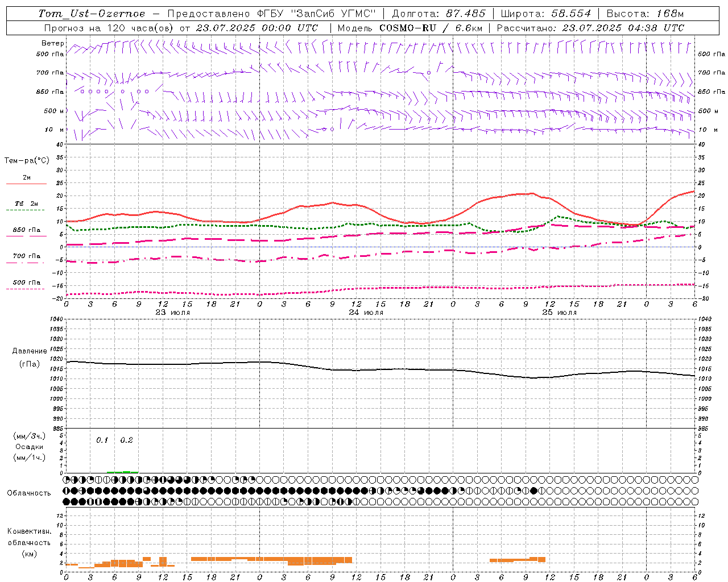The width and height of the screenshot is (728, 582).
Task: Click the 25 июля date label
Action: (x=559, y=313)
